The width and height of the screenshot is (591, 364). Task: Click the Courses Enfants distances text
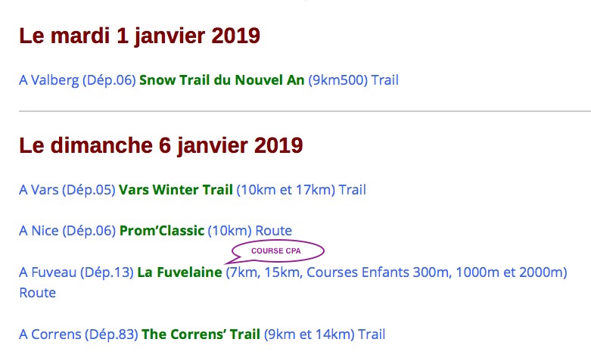437,272
